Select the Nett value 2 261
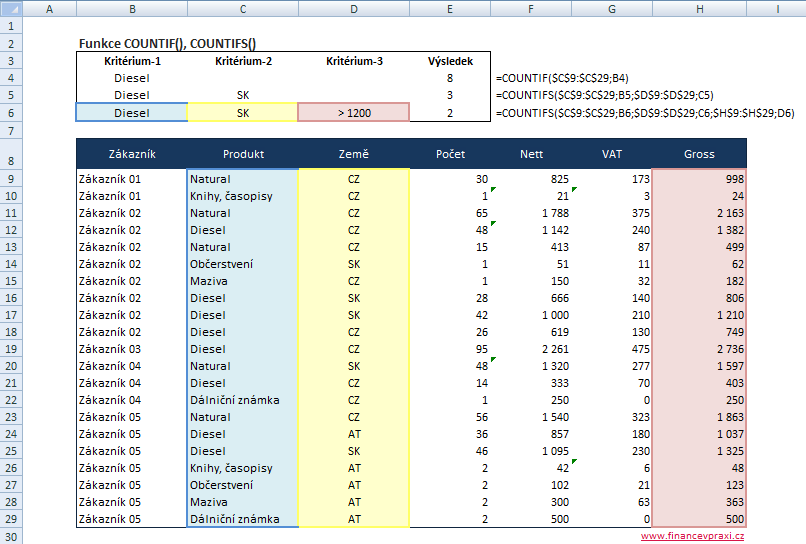 pos(531,349)
